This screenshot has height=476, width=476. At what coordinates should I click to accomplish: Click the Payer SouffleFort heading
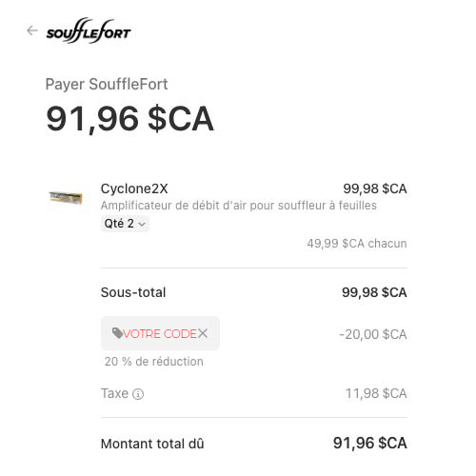tap(107, 85)
